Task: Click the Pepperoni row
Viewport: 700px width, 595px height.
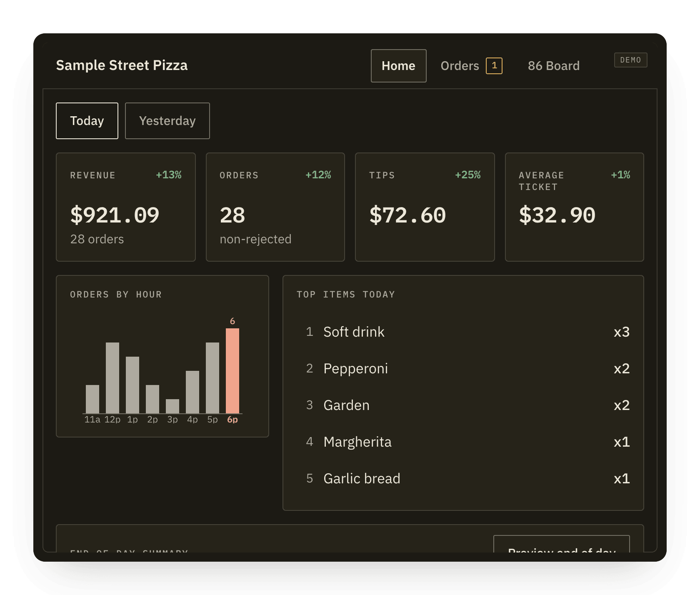Action: tap(463, 369)
